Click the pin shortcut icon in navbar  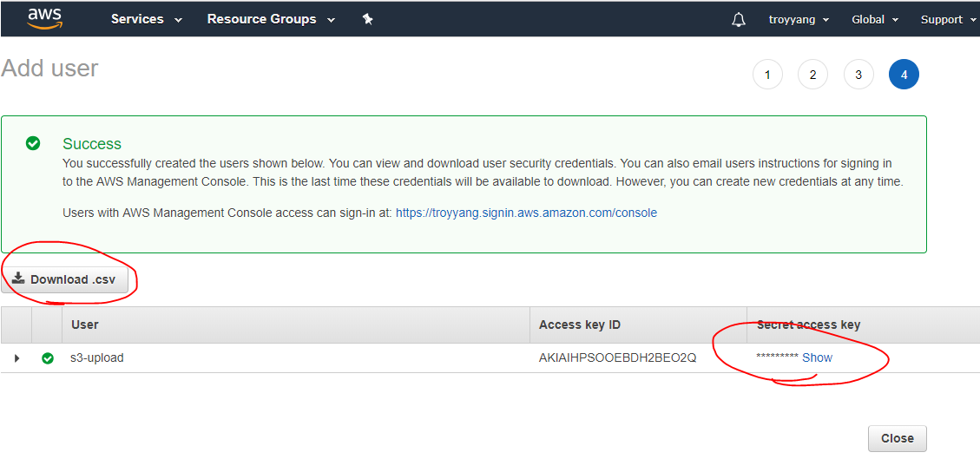(367, 19)
